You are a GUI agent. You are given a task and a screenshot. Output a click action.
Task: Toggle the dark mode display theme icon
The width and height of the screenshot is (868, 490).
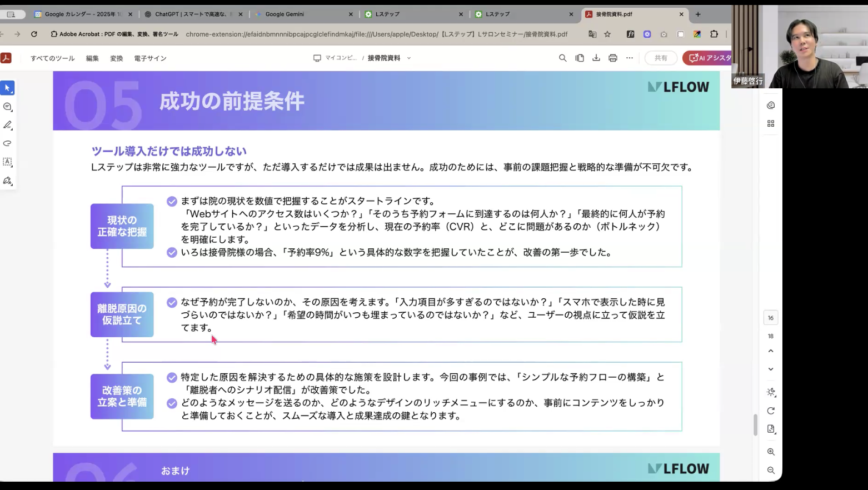[x=771, y=392]
